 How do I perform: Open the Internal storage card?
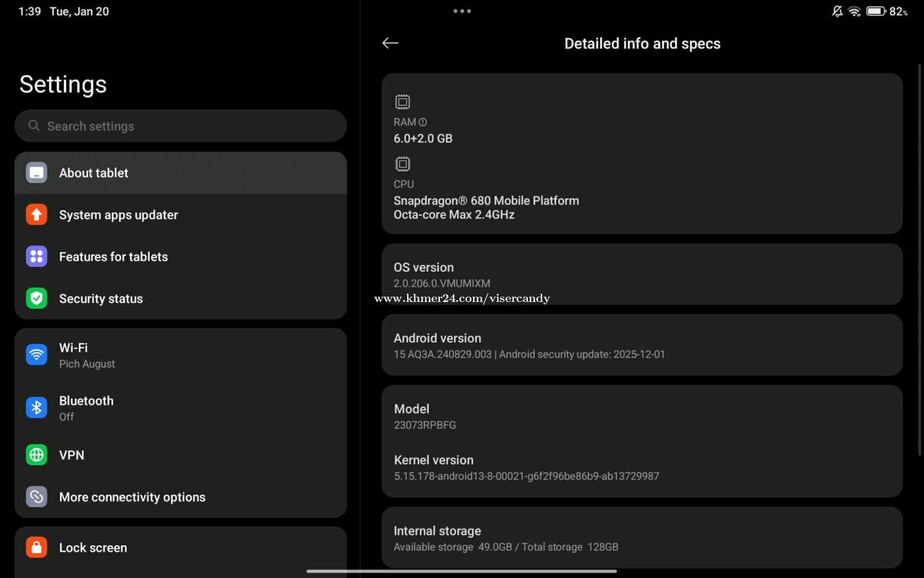tap(641, 538)
